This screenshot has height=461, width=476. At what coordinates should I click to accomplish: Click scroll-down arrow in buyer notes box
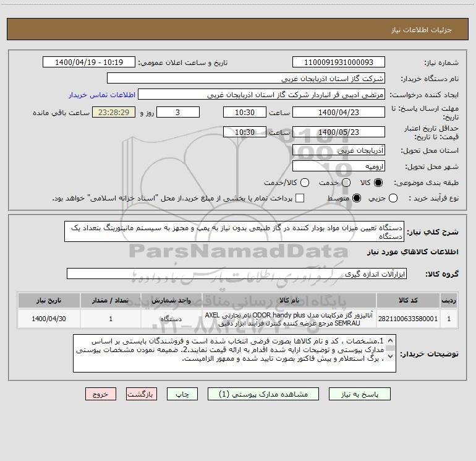[x=391, y=356]
